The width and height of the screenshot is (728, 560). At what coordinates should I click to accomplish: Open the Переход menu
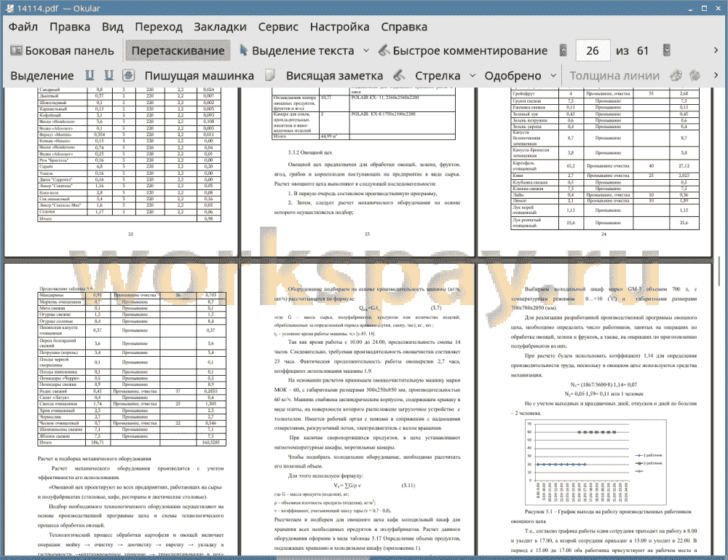tap(158, 27)
